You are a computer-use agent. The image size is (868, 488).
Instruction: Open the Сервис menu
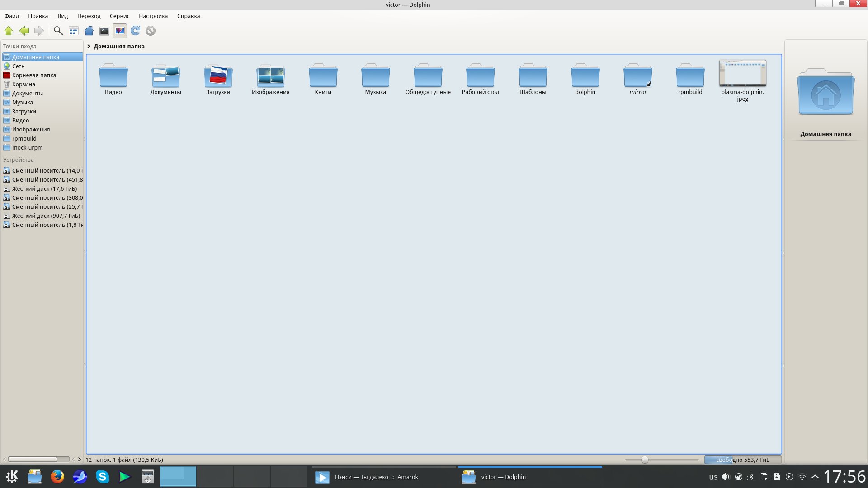coord(119,16)
